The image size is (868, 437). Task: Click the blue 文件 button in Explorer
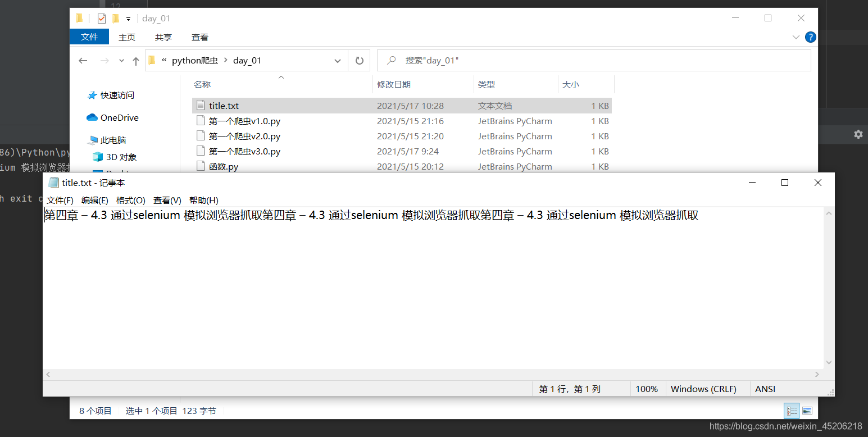pyautogui.click(x=89, y=37)
